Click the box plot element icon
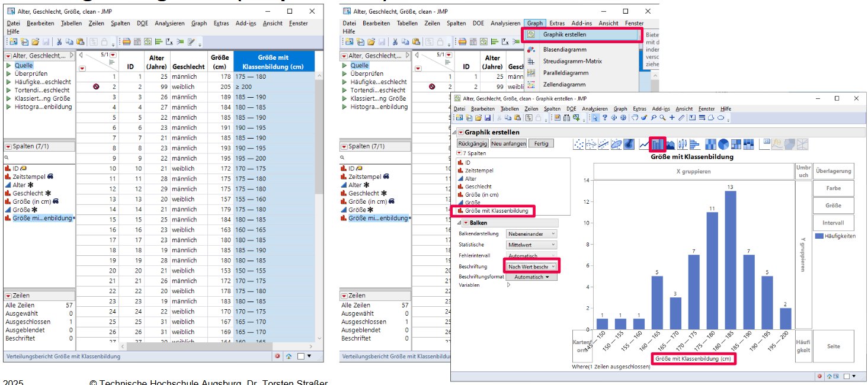 pyautogui.click(x=682, y=144)
